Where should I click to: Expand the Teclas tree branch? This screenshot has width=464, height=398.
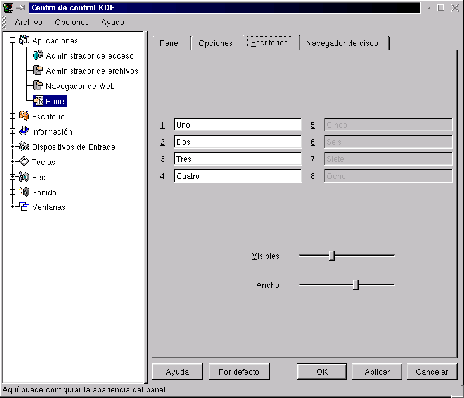pyautogui.click(x=12, y=162)
